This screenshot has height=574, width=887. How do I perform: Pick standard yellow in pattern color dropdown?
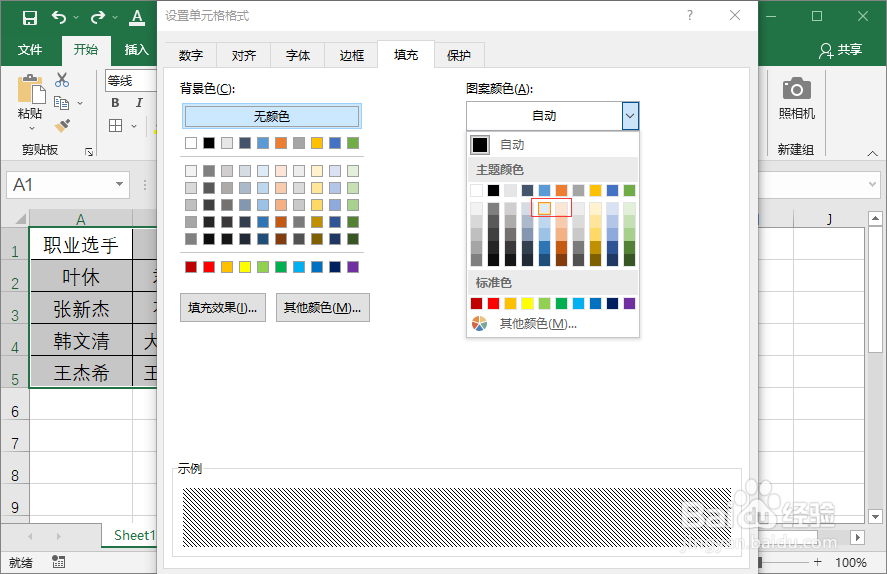coord(527,304)
